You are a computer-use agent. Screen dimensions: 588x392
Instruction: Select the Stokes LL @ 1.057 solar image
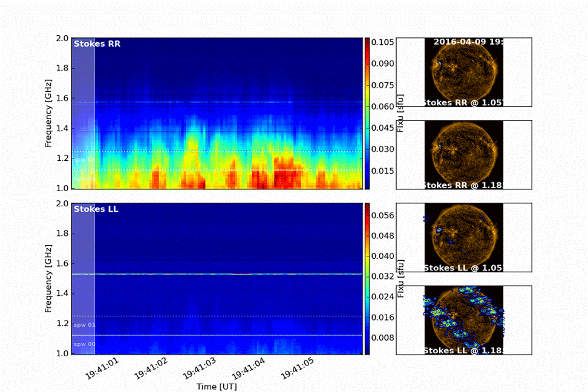click(464, 237)
